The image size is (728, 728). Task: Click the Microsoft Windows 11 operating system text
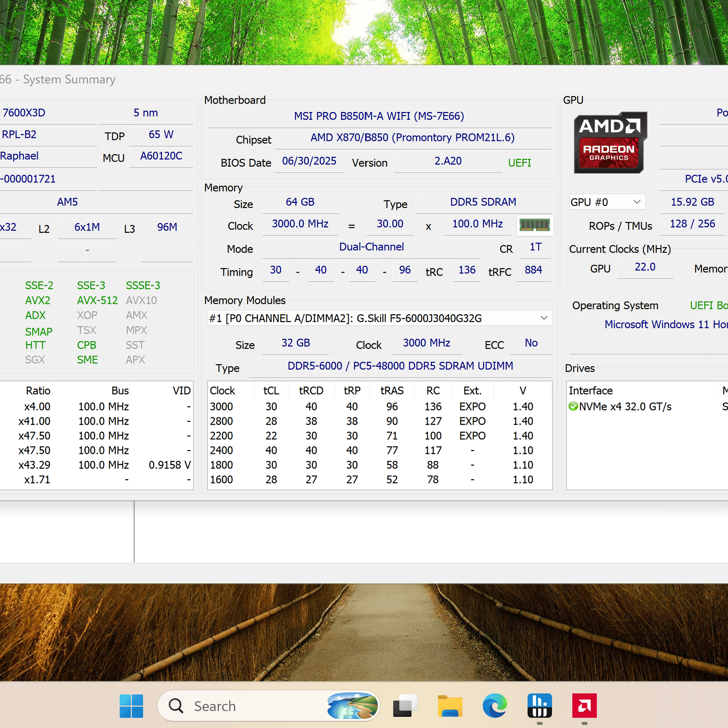[x=666, y=325]
